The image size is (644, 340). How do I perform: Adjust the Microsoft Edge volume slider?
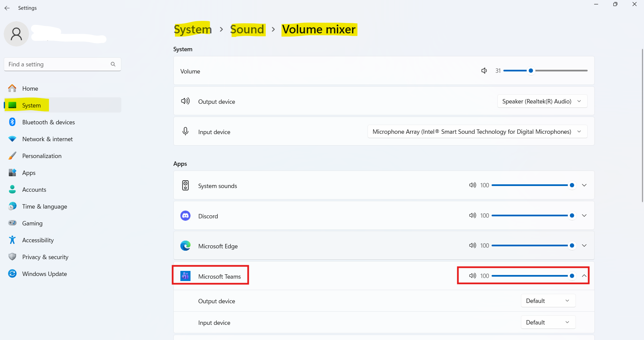click(x=533, y=245)
